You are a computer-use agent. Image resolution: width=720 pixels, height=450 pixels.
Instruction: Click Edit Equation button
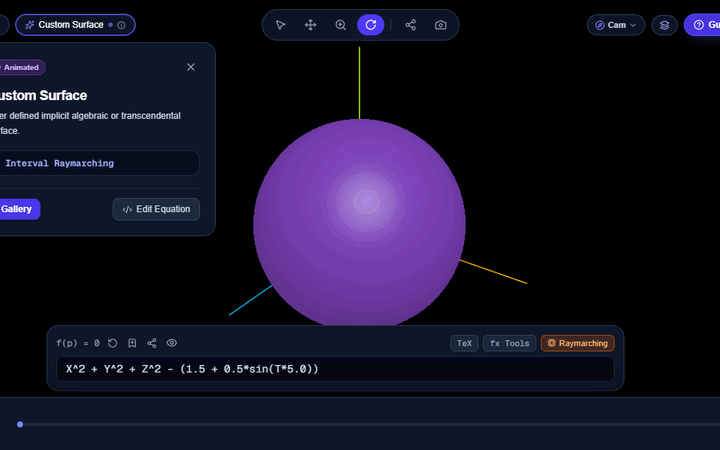click(x=156, y=209)
